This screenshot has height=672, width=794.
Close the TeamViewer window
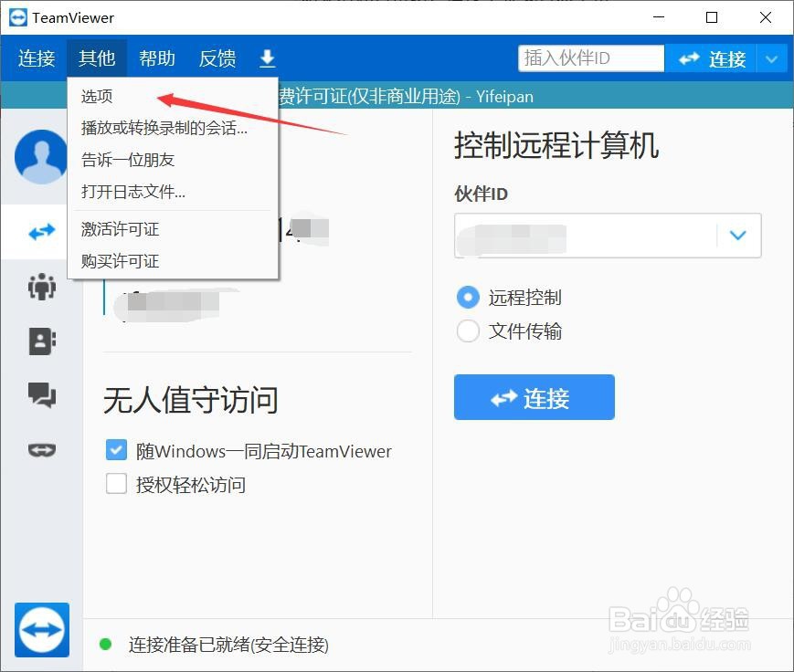(x=766, y=17)
